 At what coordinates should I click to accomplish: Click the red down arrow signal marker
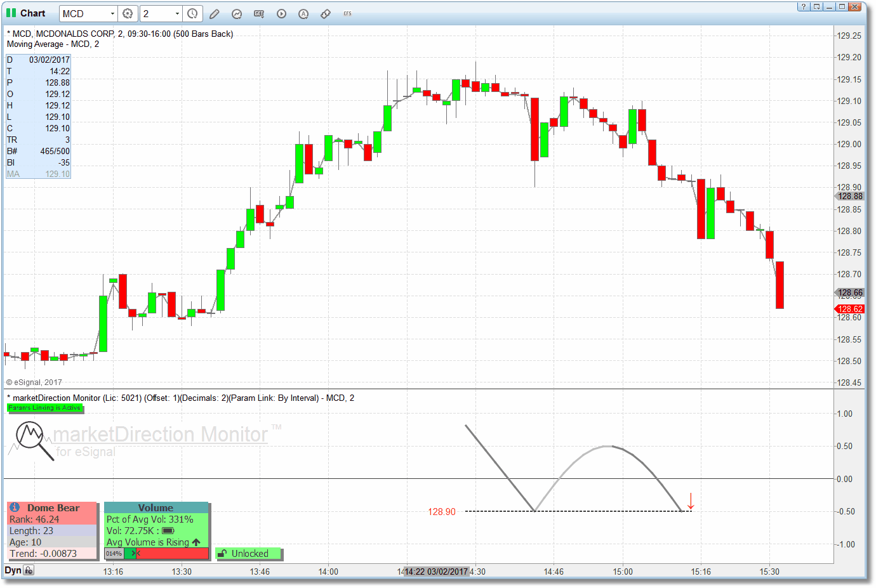pyautogui.click(x=691, y=501)
